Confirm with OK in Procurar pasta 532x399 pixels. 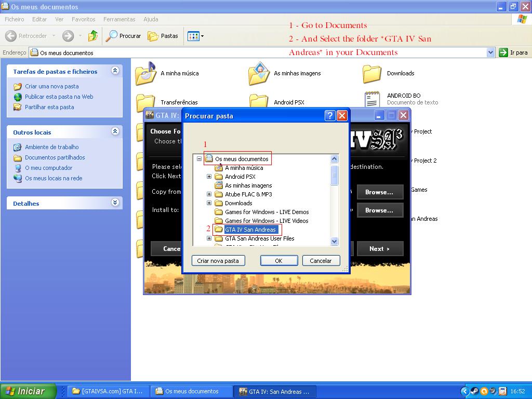tap(279, 261)
